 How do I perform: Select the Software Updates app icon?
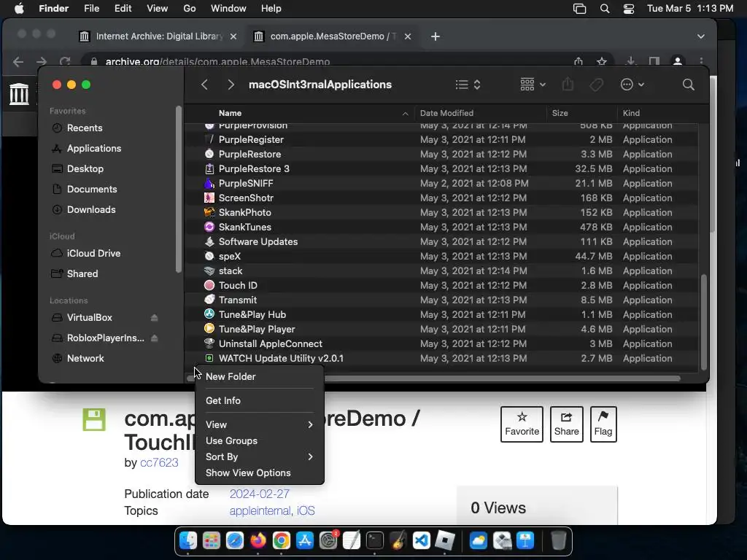click(209, 241)
